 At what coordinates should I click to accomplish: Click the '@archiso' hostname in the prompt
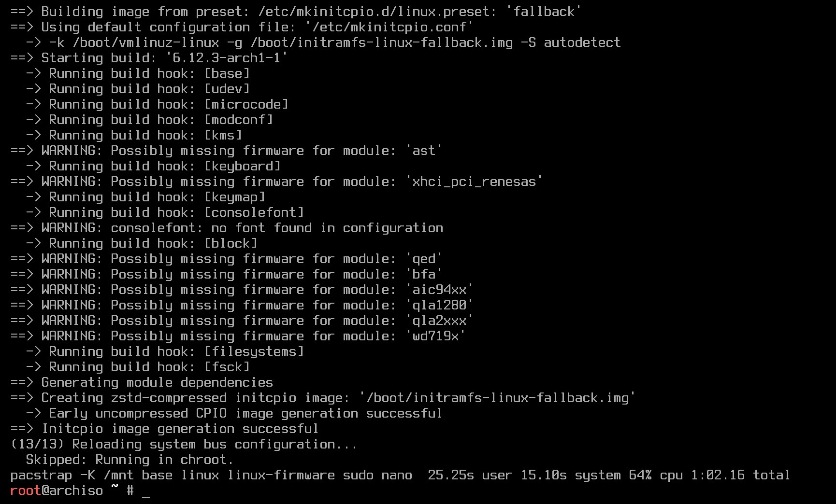click(72, 490)
